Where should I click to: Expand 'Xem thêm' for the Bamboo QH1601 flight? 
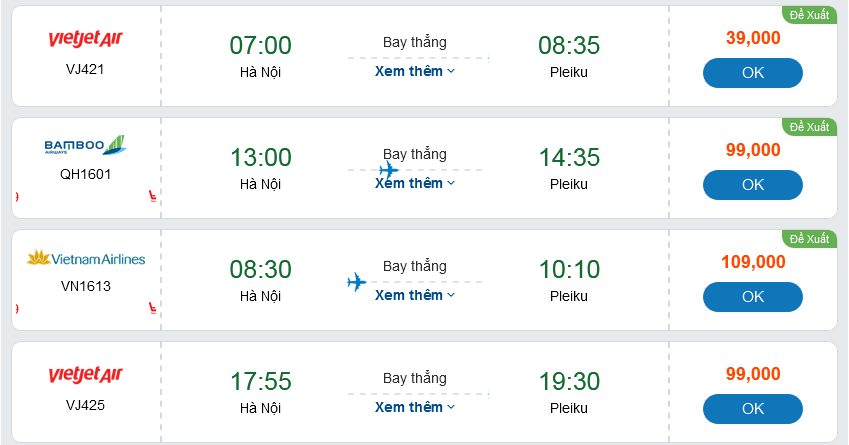point(415,183)
